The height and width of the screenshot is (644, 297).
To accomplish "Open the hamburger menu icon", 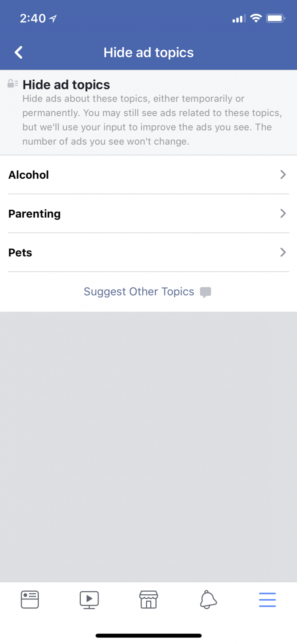I will [267, 599].
